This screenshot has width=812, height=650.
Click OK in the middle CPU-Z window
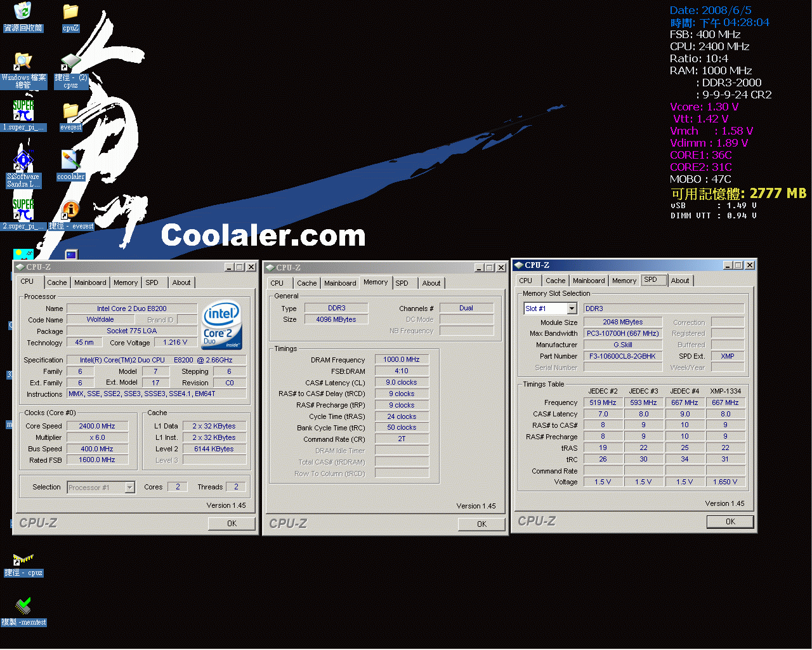pos(481,524)
